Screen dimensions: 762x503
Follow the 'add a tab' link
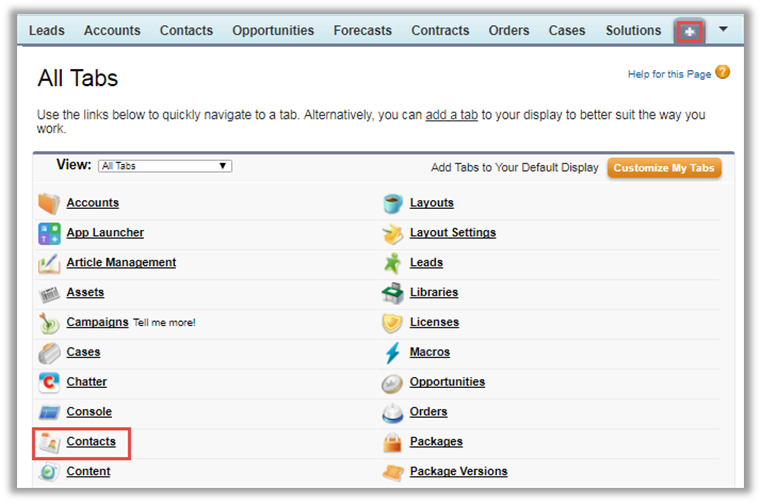click(451, 115)
